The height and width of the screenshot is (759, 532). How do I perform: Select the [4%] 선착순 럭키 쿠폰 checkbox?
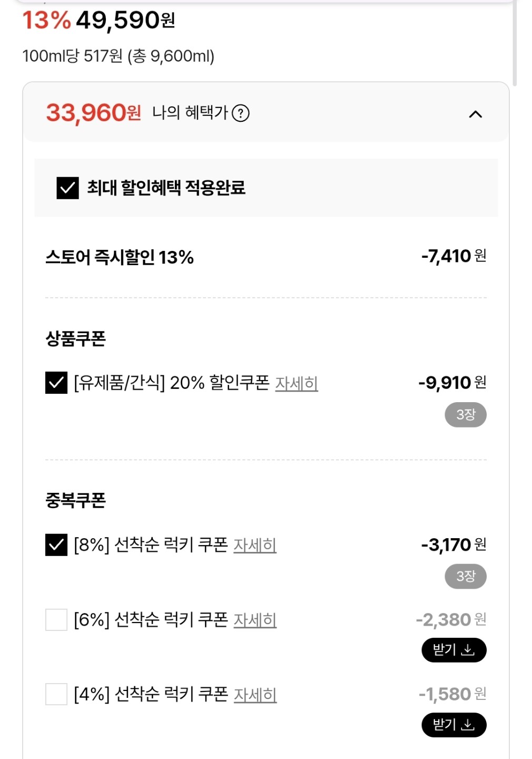pyautogui.click(x=56, y=694)
